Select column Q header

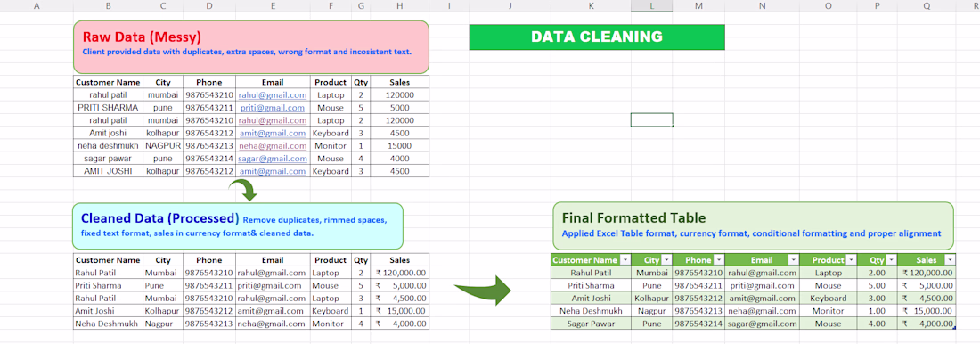click(x=927, y=6)
